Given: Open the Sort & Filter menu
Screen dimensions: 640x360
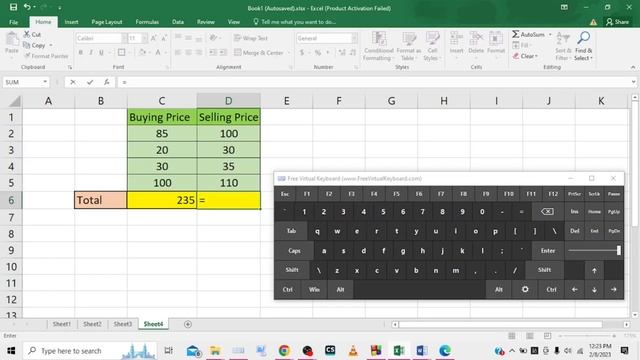Looking at the screenshot, I should [x=563, y=46].
